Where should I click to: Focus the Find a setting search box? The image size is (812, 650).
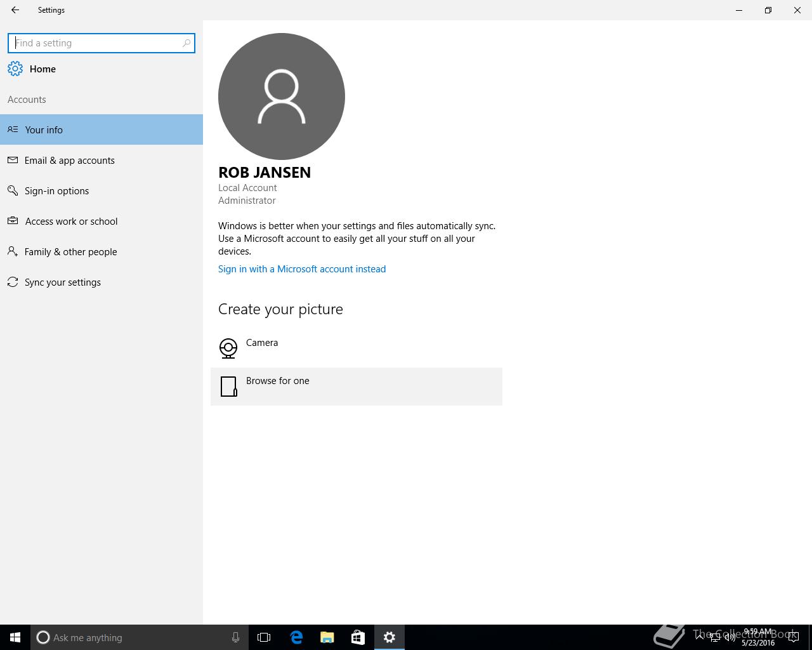tap(101, 43)
